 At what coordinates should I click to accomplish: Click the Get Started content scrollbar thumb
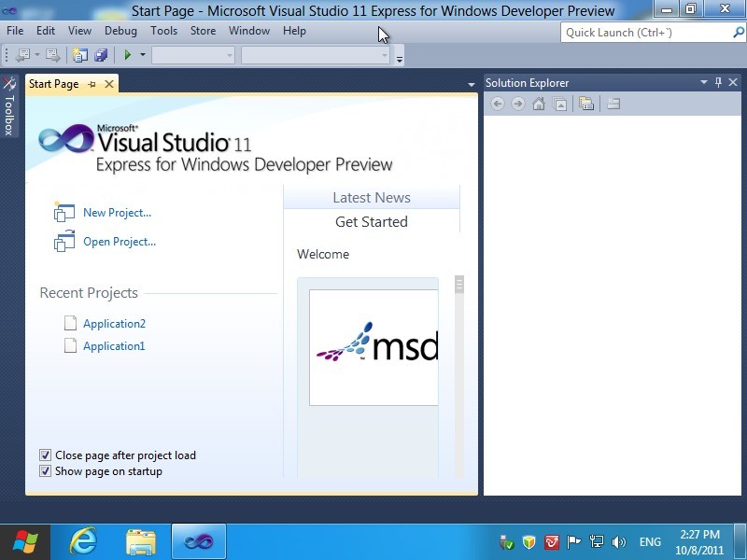[459, 285]
